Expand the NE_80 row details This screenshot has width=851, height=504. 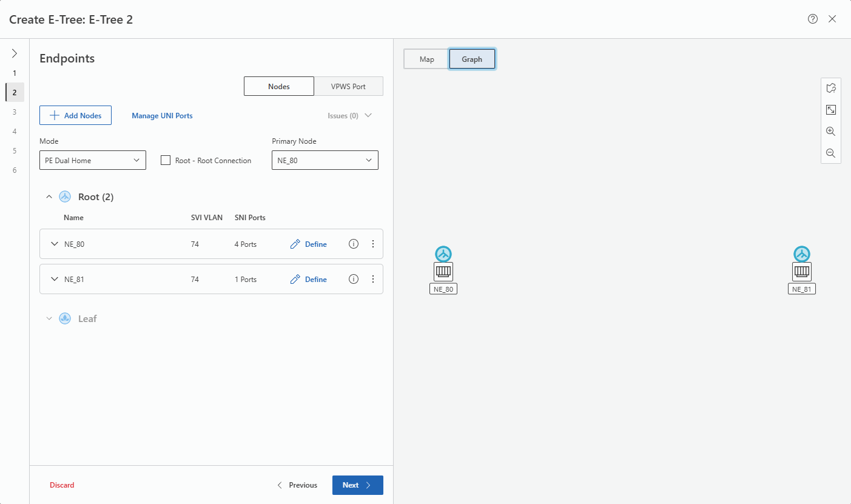click(54, 244)
